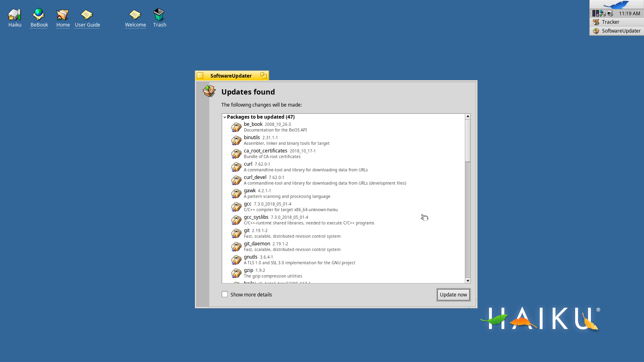The height and width of the screenshot is (362, 644).
Task: Open the Home folder icon
Action: 63,14
